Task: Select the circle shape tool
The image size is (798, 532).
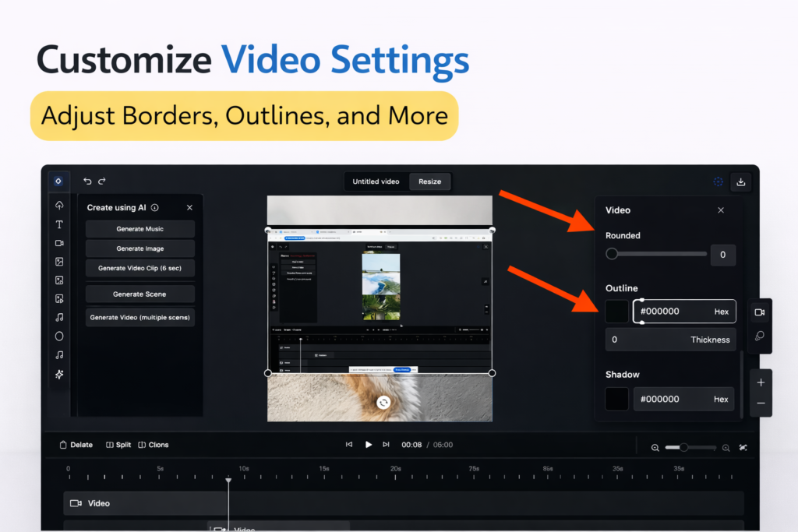Action: click(x=59, y=336)
